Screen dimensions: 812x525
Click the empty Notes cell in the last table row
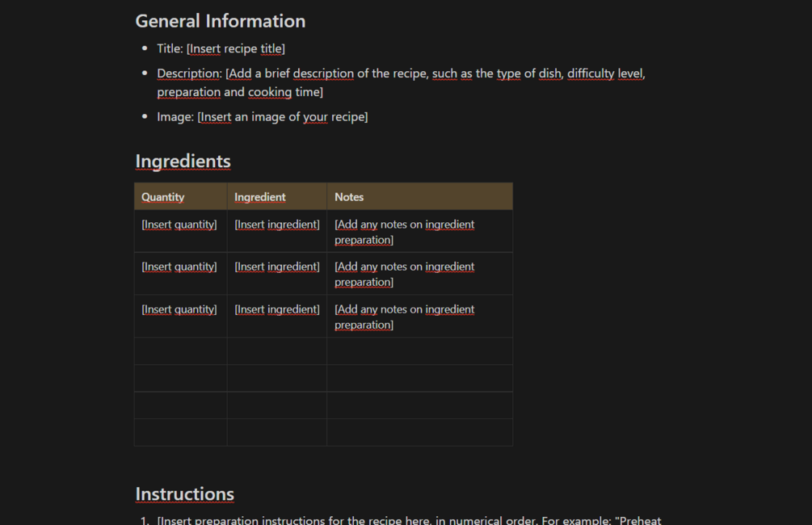[x=419, y=432]
